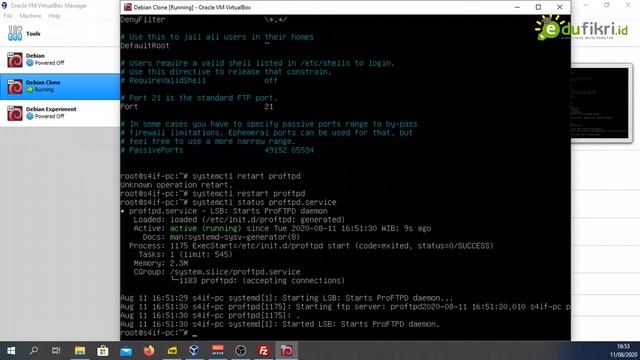Screen dimensions: 640x360
Task: Click the Debian Clone window title icon
Action: 127,7
